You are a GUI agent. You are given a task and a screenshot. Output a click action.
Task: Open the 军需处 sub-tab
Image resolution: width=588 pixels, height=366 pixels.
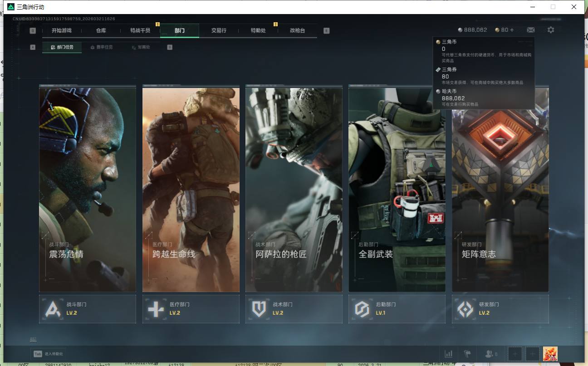[141, 47]
